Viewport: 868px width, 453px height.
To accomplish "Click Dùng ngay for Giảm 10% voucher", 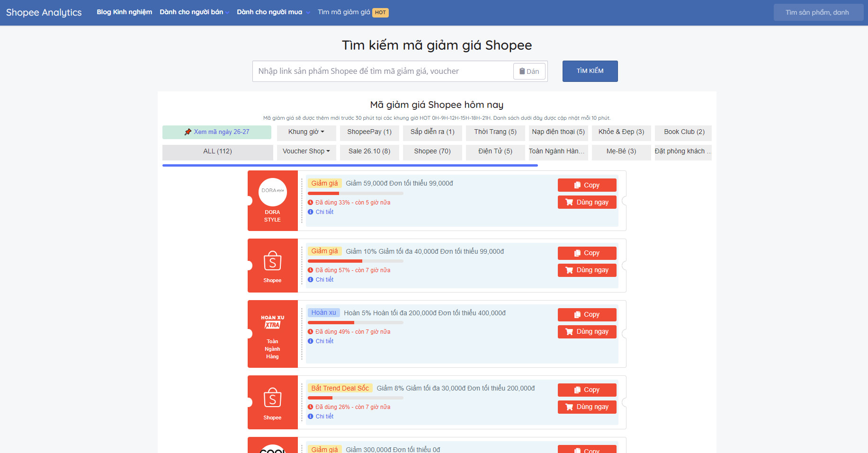I will pyautogui.click(x=587, y=270).
